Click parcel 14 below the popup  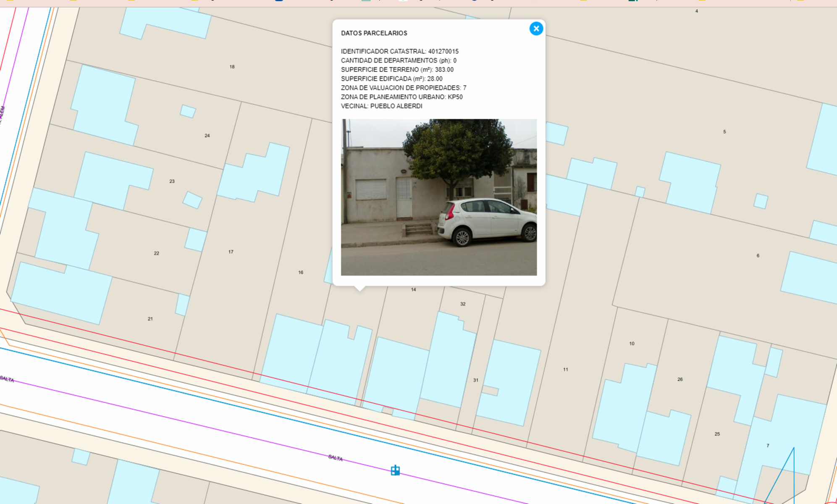(x=413, y=290)
